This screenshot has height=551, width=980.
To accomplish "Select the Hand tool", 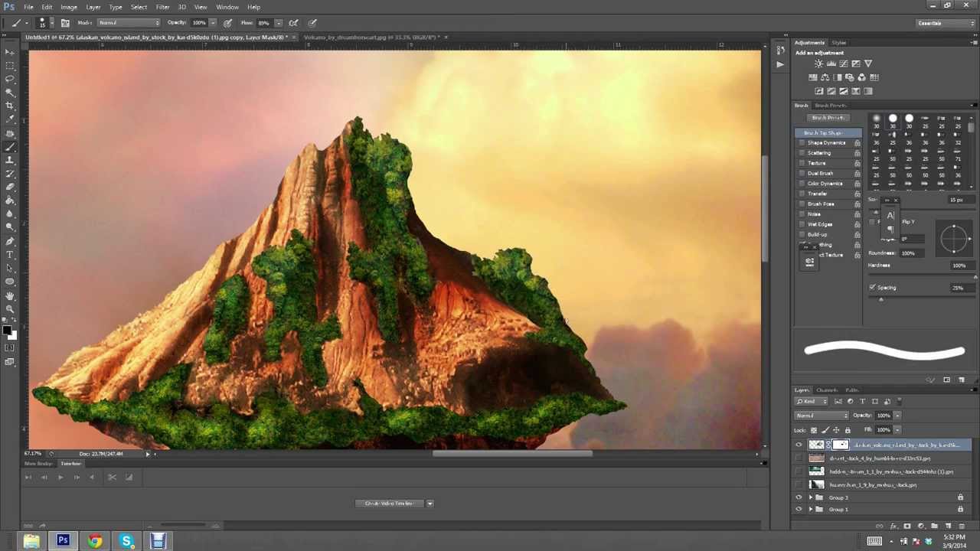I will [x=10, y=295].
